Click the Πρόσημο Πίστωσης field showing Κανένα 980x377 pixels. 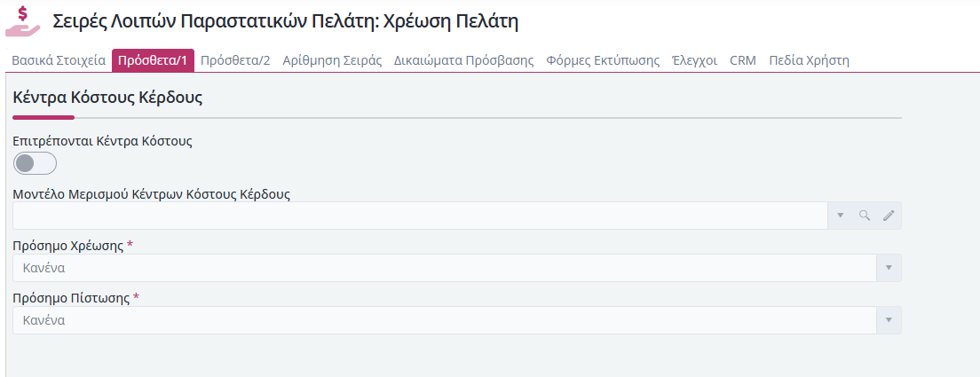[x=445, y=320]
